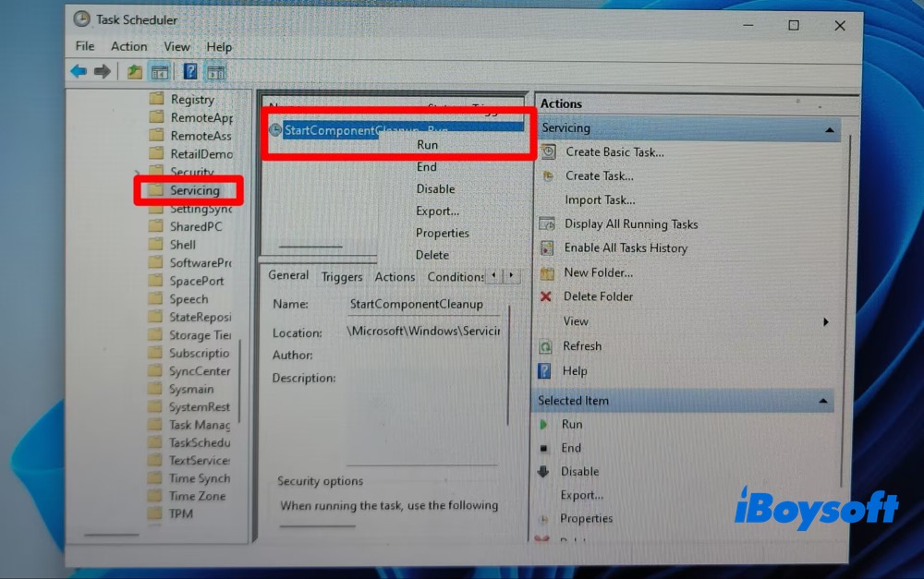
Task: Click the red X Delete Folder icon
Action: (x=546, y=296)
